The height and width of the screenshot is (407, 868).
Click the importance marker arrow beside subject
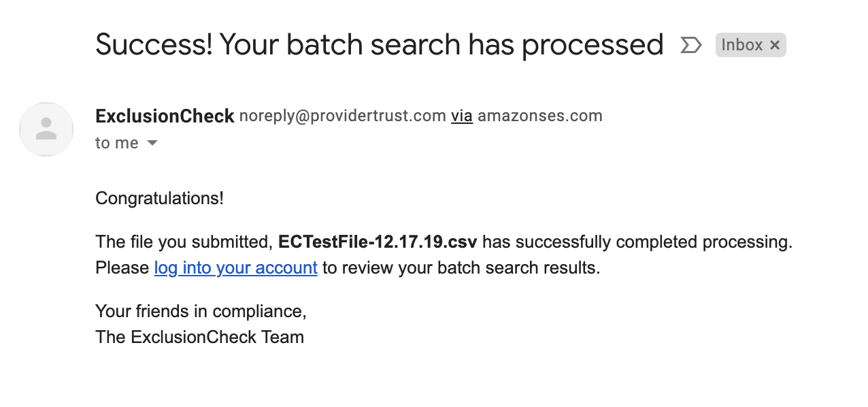[x=690, y=46]
